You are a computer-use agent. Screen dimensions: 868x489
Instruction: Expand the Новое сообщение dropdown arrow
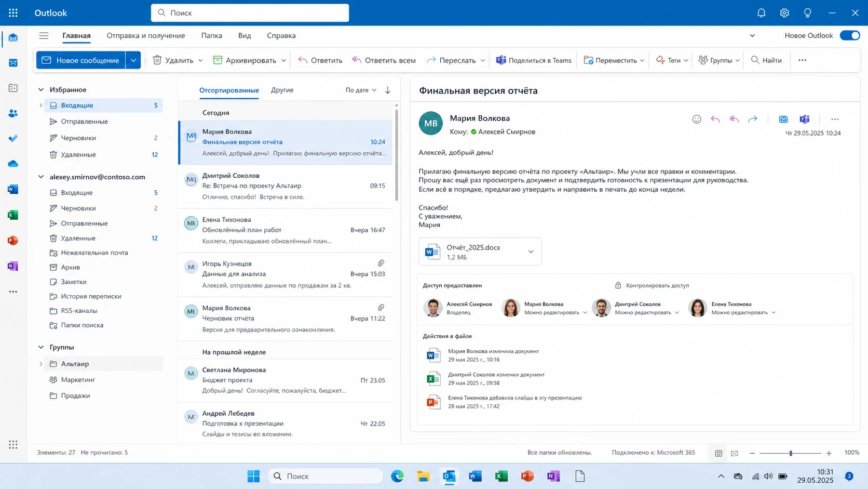[133, 60]
